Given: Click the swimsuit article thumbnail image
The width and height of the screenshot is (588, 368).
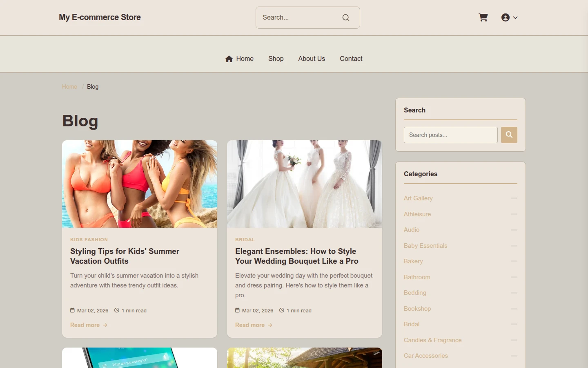Looking at the screenshot, I should [x=140, y=184].
